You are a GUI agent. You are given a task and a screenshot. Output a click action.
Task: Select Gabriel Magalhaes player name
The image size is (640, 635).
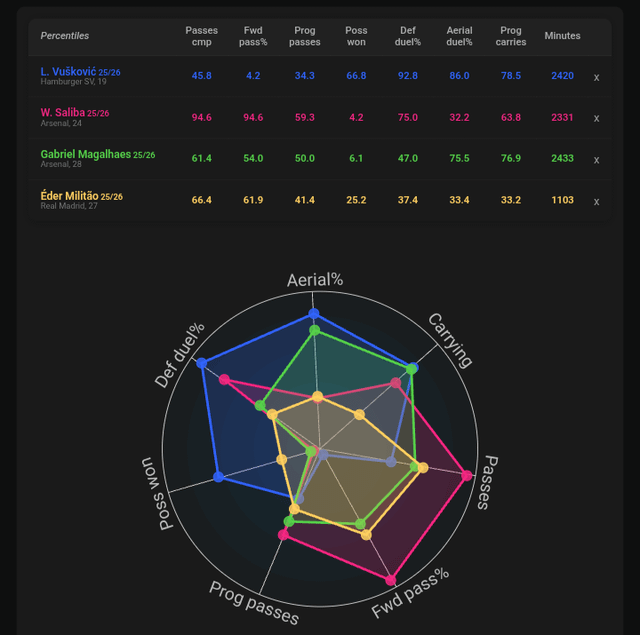pos(86,155)
